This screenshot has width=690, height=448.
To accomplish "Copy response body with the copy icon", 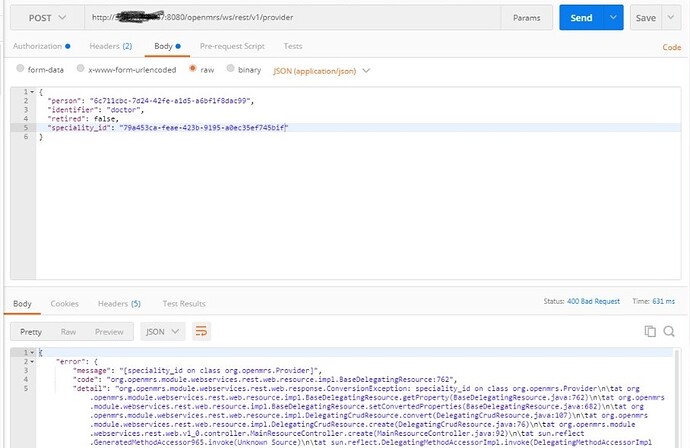I will pyautogui.click(x=650, y=331).
